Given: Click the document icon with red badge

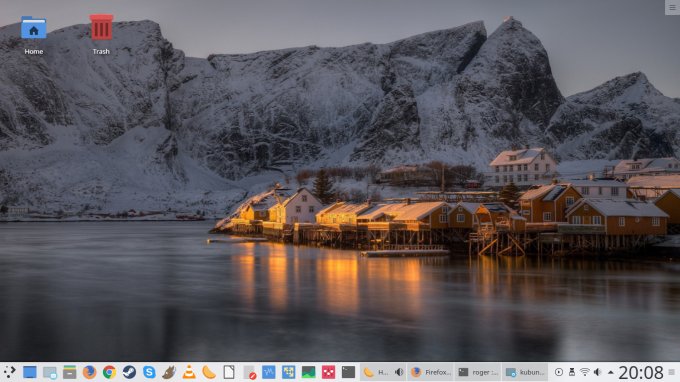Looking at the screenshot, I should (x=249, y=372).
